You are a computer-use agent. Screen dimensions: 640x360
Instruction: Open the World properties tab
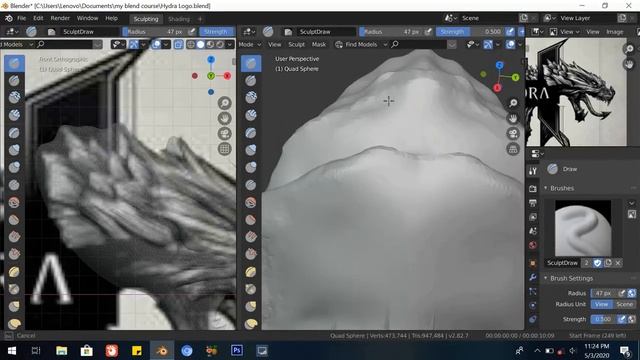click(x=533, y=245)
